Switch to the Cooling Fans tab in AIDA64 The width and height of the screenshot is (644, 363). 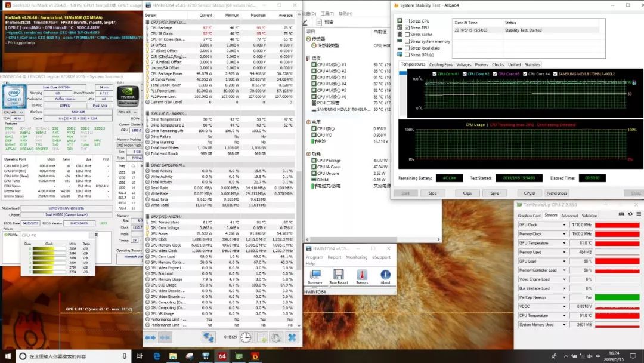pos(441,64)
